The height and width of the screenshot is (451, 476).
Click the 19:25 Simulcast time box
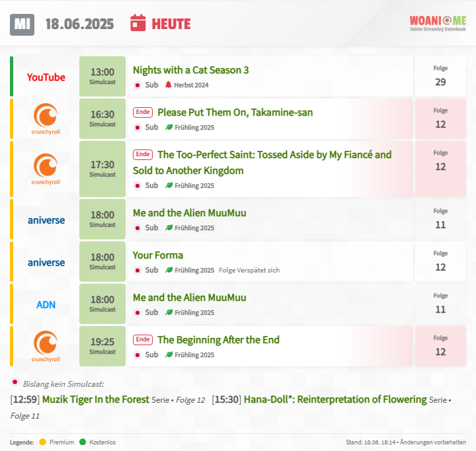tap(102, 346)
